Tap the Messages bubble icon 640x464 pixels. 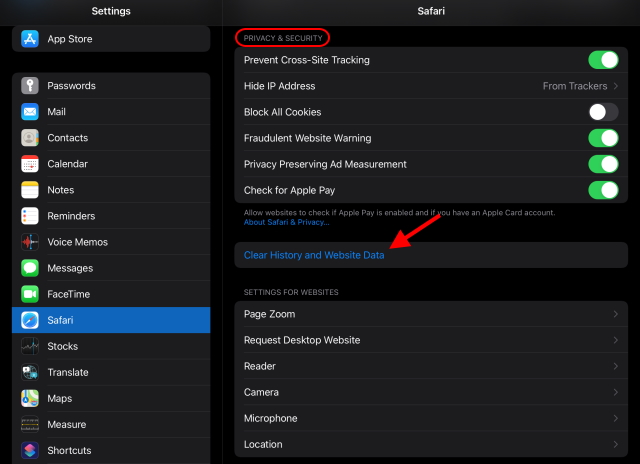[x=30, y=268]
